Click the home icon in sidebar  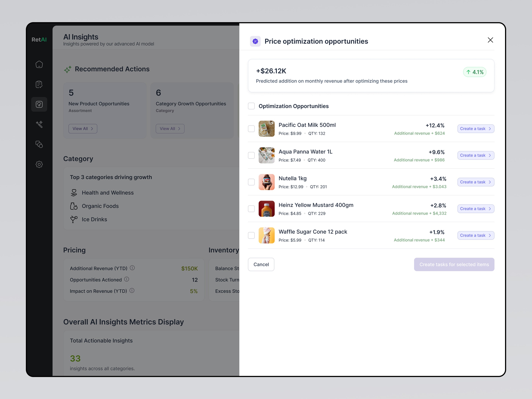pos(39,64)
